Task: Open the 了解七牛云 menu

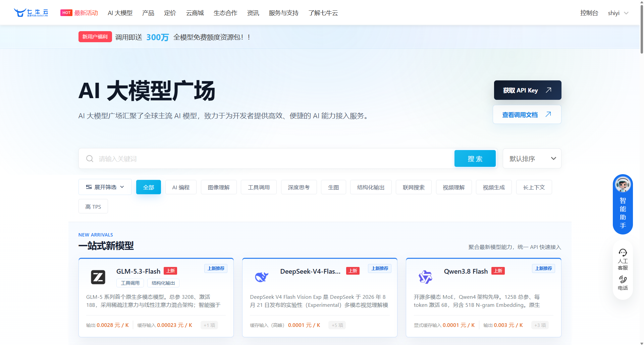Action: [x=323, y=13]
